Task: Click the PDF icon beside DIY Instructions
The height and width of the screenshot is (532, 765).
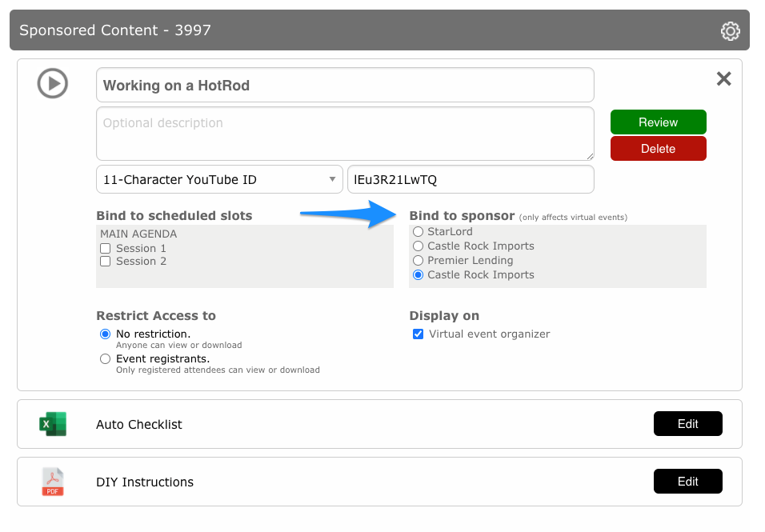Action: click(x=53, y=482)
